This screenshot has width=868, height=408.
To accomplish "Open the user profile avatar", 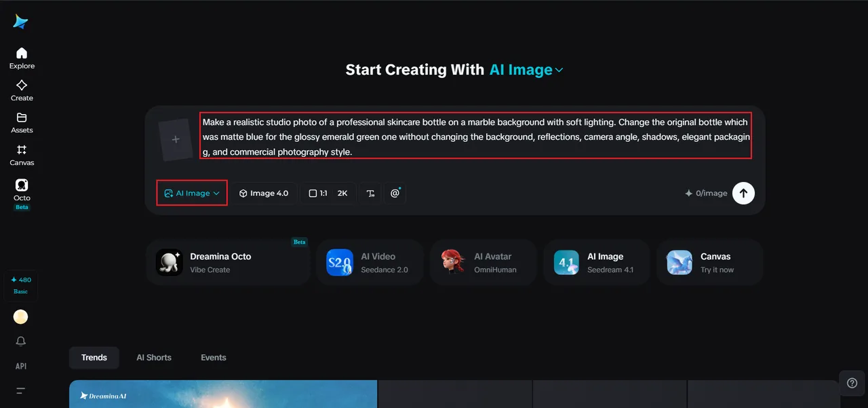I will click(x=21, y=317).
